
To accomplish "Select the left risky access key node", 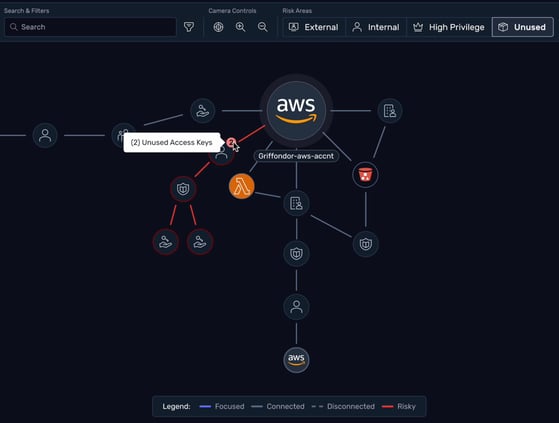I will pyautogui.click(x=165, y=242).
